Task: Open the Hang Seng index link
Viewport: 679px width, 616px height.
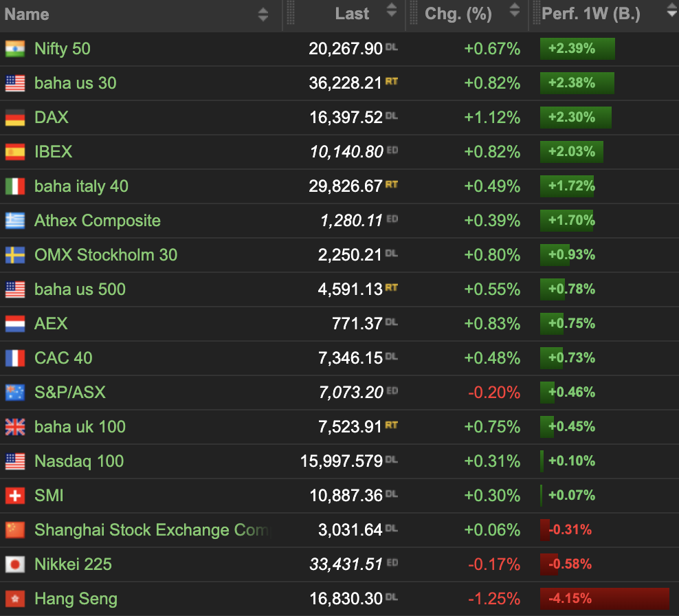Action: pyautogui.click(x=76, y=599)
